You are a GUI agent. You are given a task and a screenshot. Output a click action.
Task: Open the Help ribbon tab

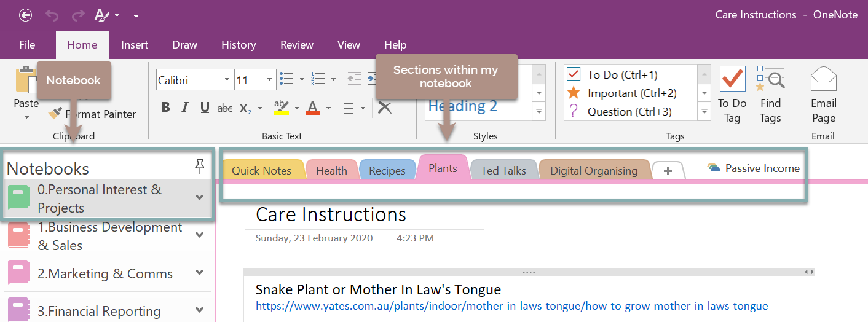click(395, 45)
